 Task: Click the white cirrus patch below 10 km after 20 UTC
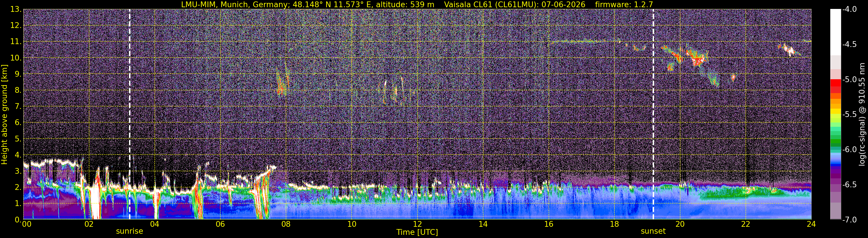pyautogui.click(x=698, y=61)
